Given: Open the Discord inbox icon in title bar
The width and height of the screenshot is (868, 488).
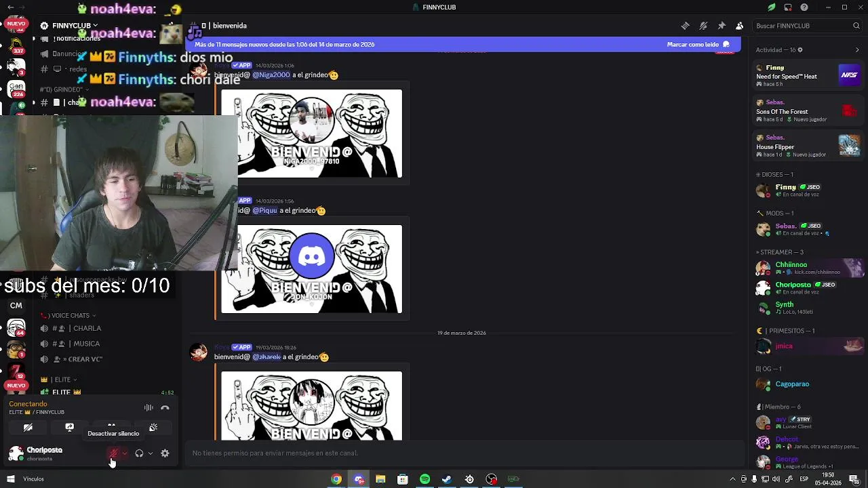Looking at the screenshot, I should click(788, 7).
